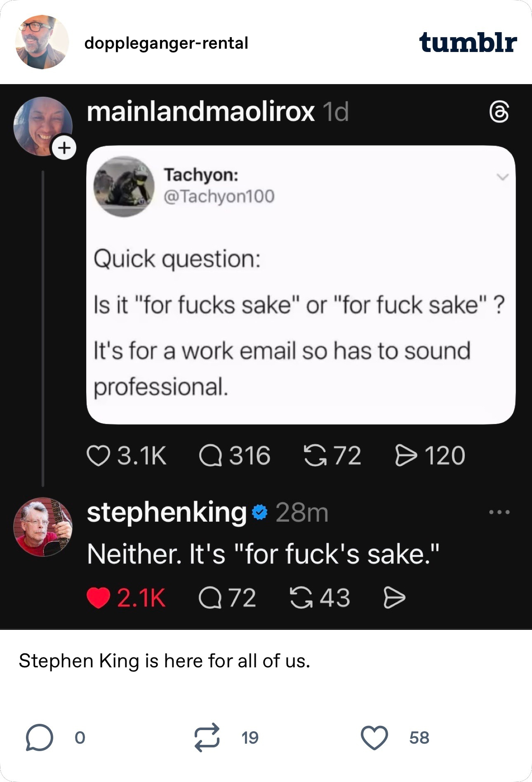Open the Tachyon profile picture
This screenshot has height=782, width=532.
pyautogui.click(x=124, y=186)
